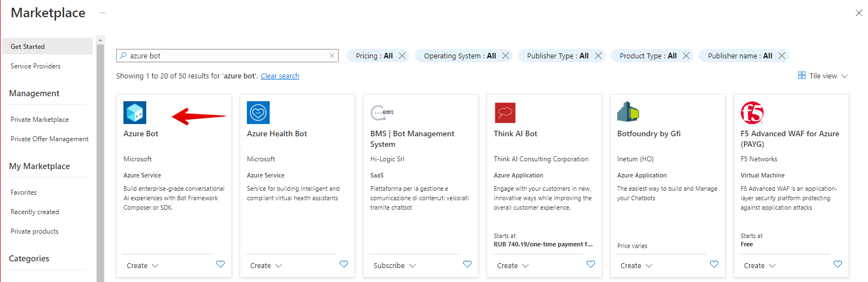
Task: Favorite Azure Bot with the heart icon
Action: (220, 264)
